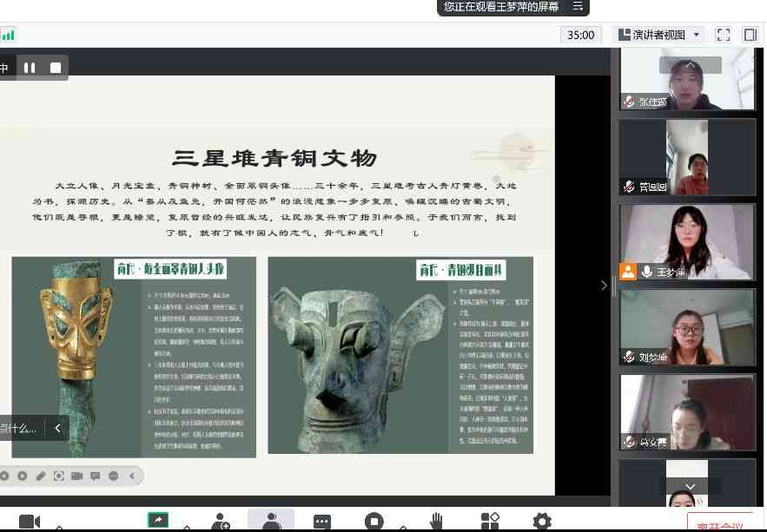Viewport: 767px width, 532px height.
Task: Click the record meeting icon
Action: [x=374, y=521]
